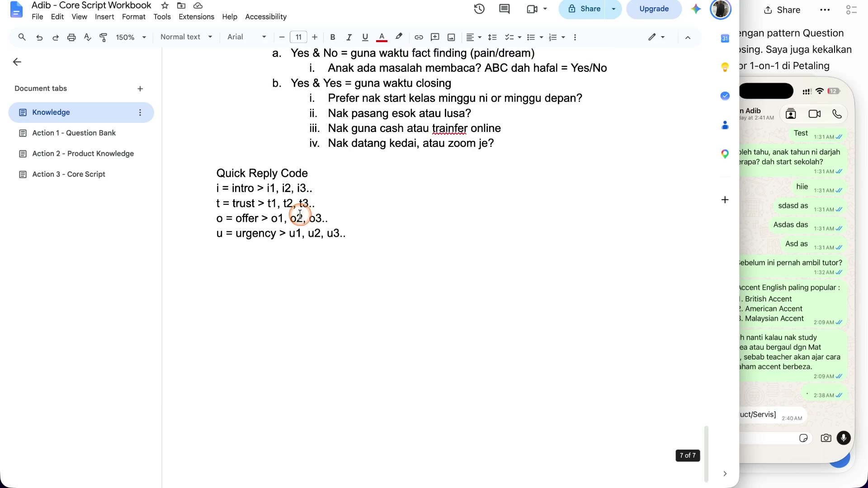Open the Gemini assistant

coord(696,9)
